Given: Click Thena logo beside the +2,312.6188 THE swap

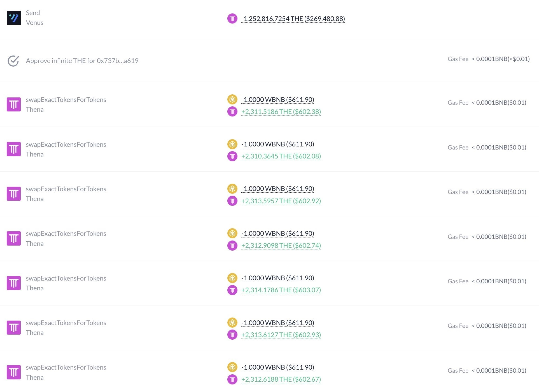Looking at the screenshot, I should tap(13, 372).
